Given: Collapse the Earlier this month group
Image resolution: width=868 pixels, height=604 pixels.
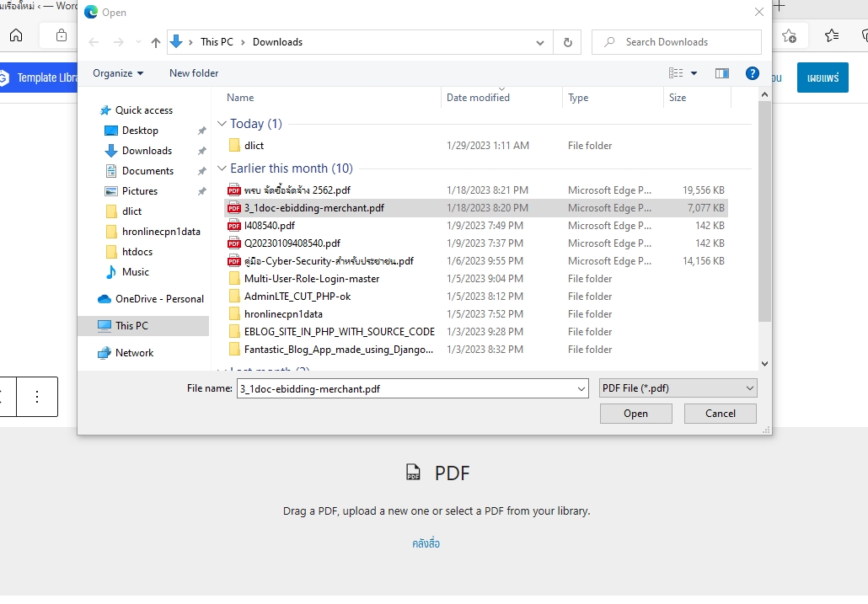Looking at the screenshot, I should [222, 168].
